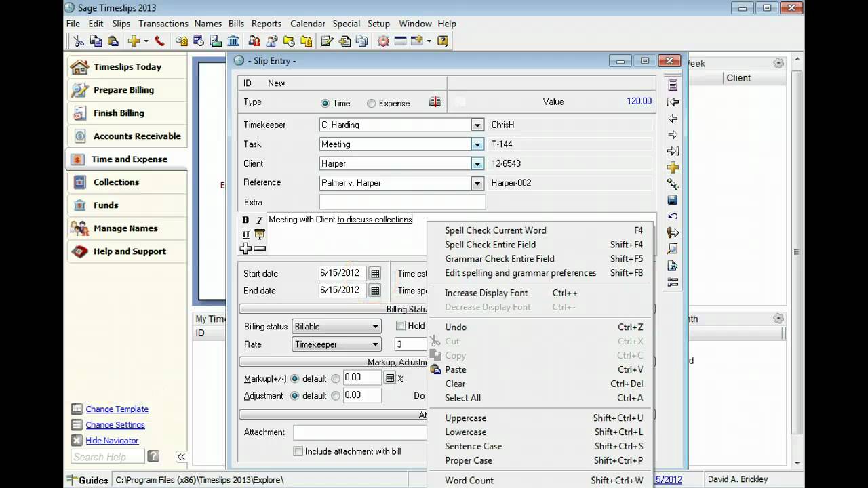868x488 pixels.
Task: Click the Copy icon in the main toolbar
Action: pyautogui.click(x=96, y=41)
